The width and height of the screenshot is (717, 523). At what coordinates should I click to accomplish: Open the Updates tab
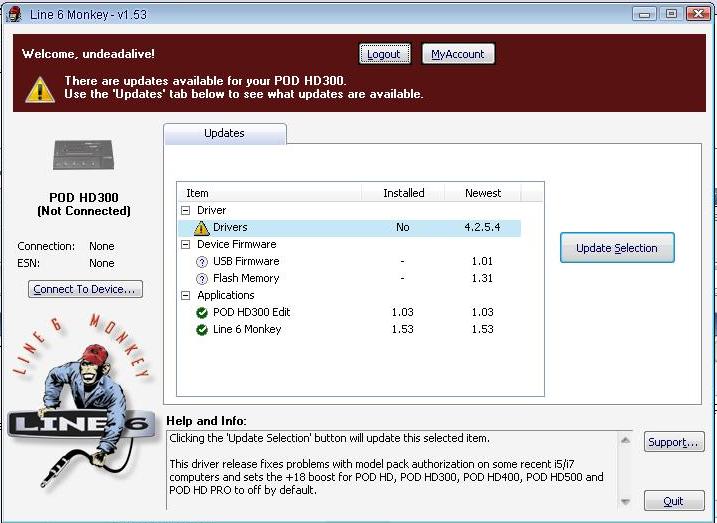point(225,133)
